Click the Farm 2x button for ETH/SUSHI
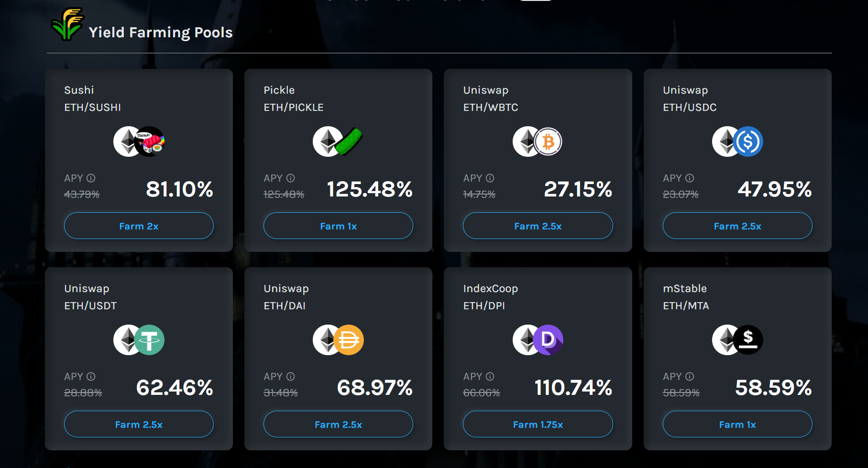This screenshot has height=468, width=868. pyautogui.click(x=139, y=226)
